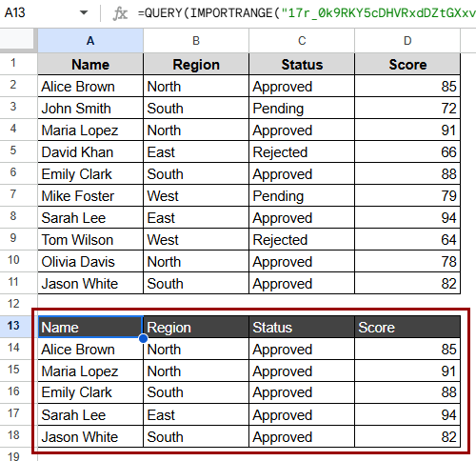This screenshot has width=476, height=461.
Task: Select column A header
Action: pyautogui.click(x=90, y=41)
